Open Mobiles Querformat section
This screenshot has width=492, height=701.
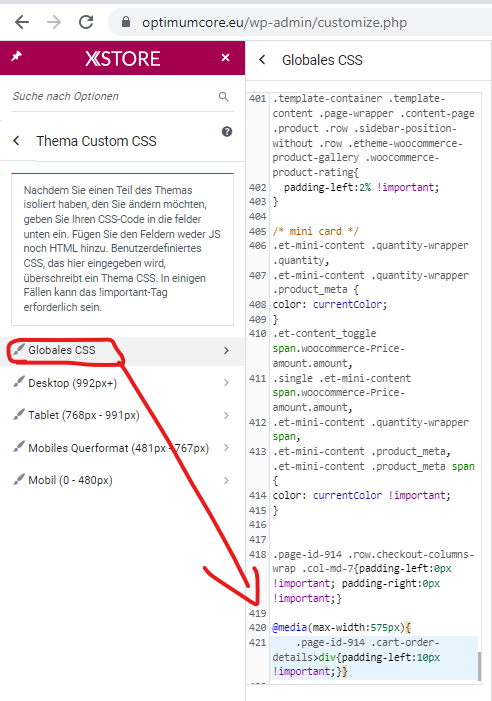[122, 448]
